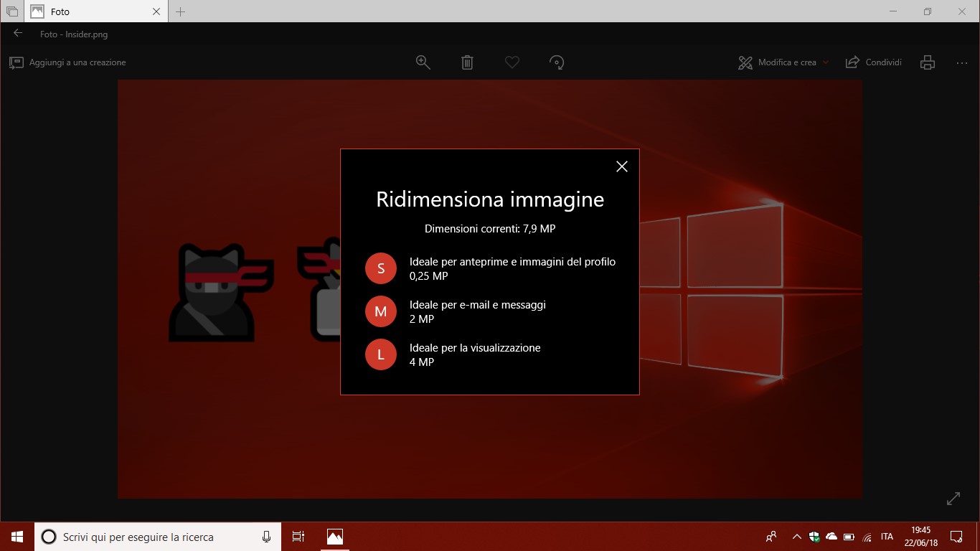Expand the Modifica e crea dropdown arrow

826,62
